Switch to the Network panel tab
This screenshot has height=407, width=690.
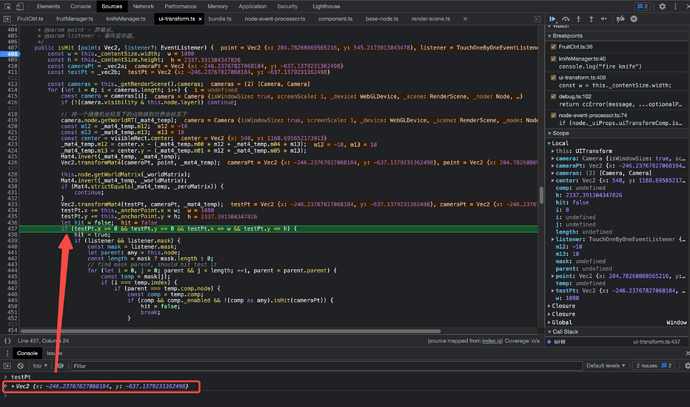143,6
